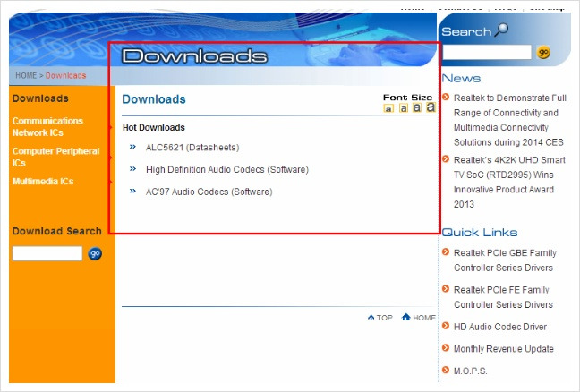Click the chevron bullet before AC'97 Audio Codecs
Screen dimensions: 580x392
point(132,192)
